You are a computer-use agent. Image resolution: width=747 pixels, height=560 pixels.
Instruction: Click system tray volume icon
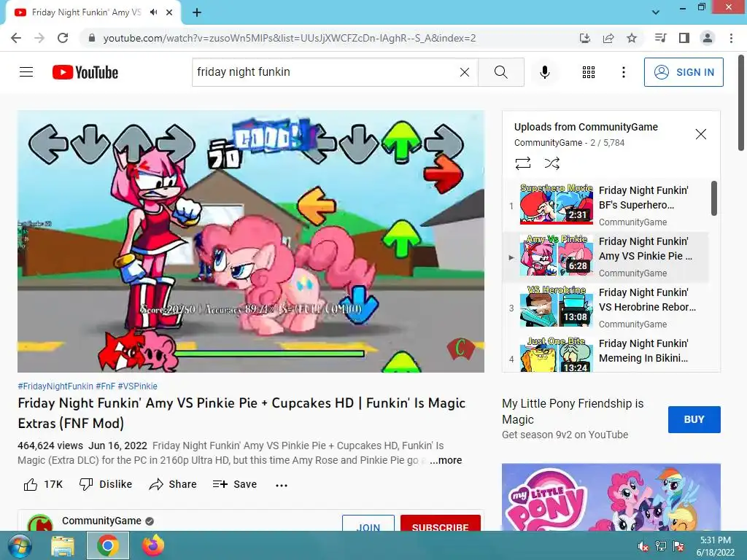tap(643, 546)
